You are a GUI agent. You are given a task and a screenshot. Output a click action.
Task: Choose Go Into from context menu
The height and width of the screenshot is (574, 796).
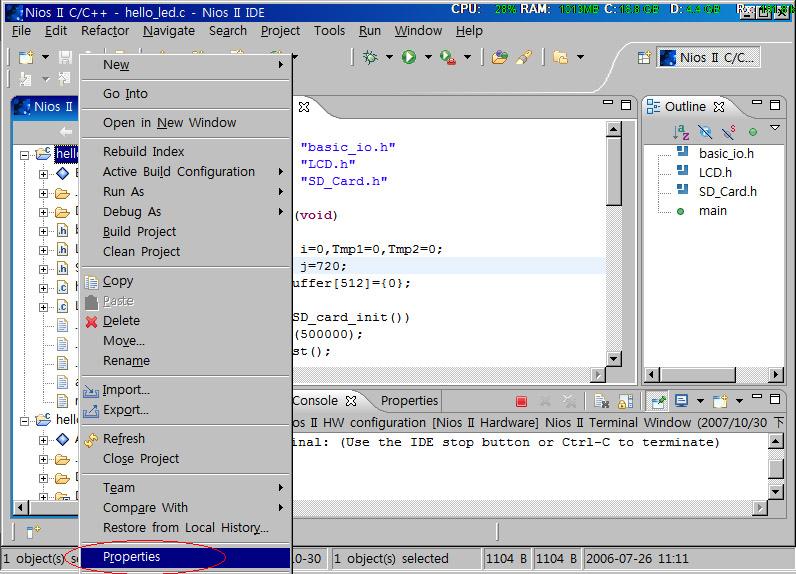185,94
